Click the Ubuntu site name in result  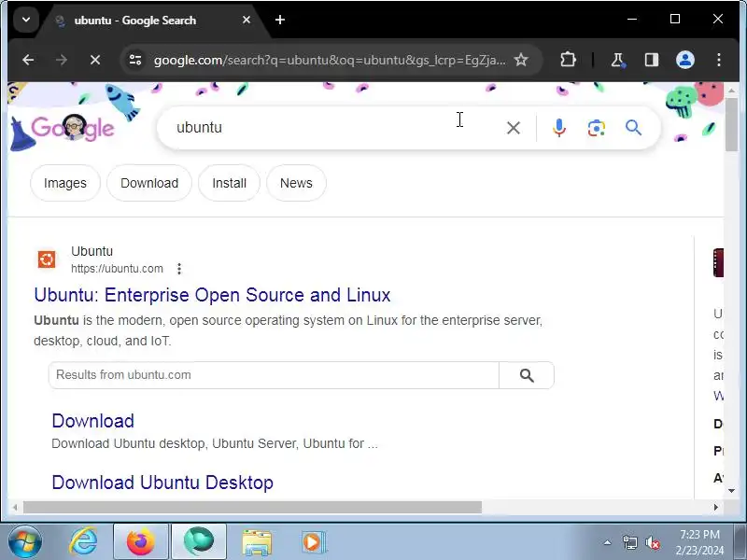coord(92,251)
